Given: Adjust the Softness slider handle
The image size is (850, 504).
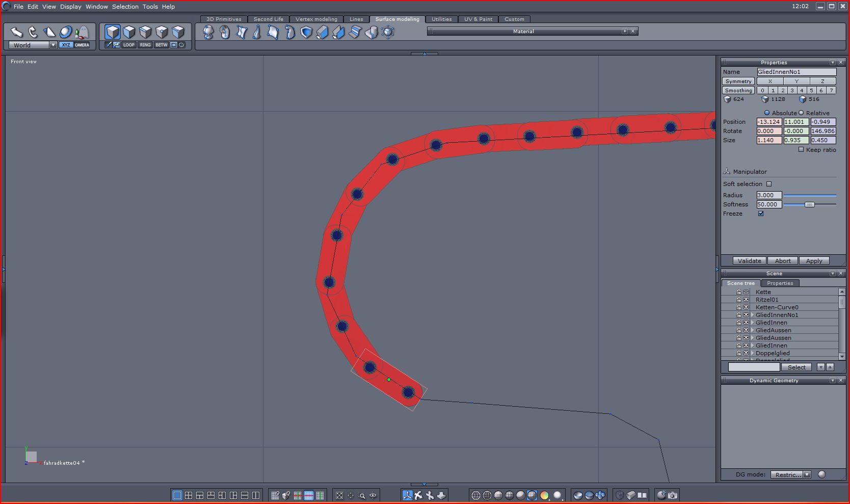Looking at the screenshot, I should coord(809,204).
